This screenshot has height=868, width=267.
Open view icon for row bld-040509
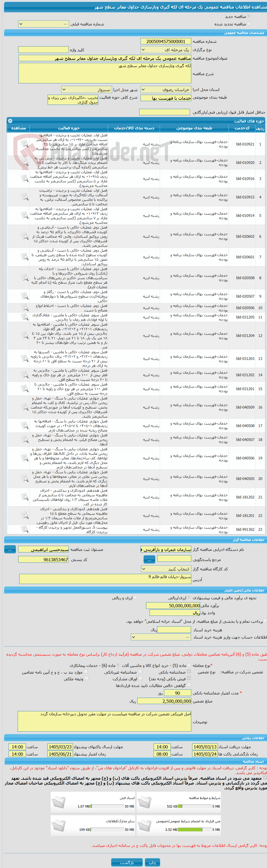coord(25,407)
